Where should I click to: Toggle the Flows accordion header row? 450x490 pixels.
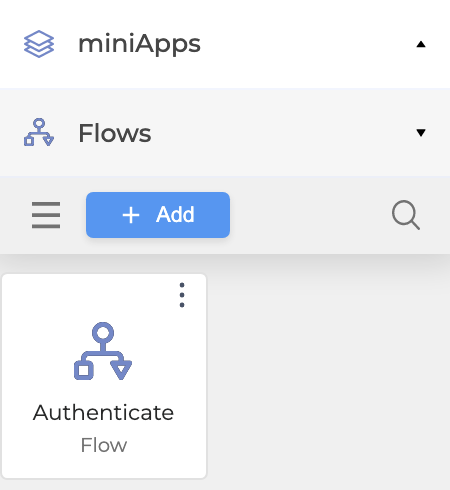tap(225, 132)
